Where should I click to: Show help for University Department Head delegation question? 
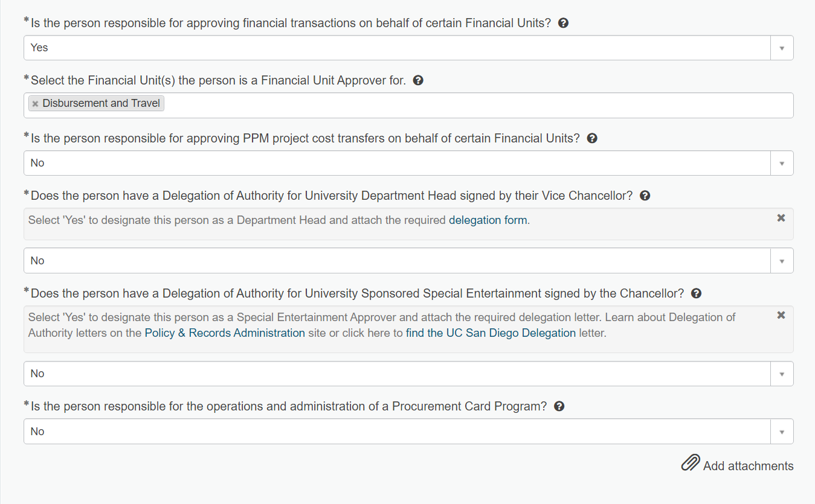(645, 196)
